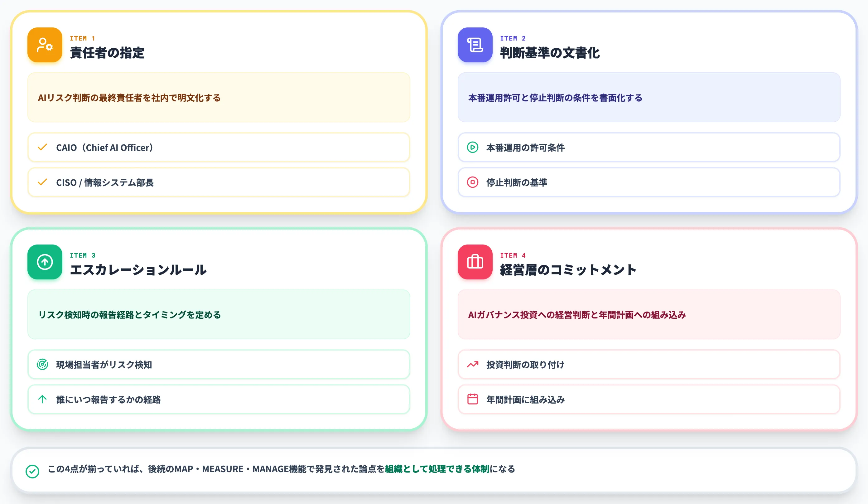This screenshot has width=868, height=504.
Task: Click the heading 責任者の指定
Action: (x=107, y=53)
